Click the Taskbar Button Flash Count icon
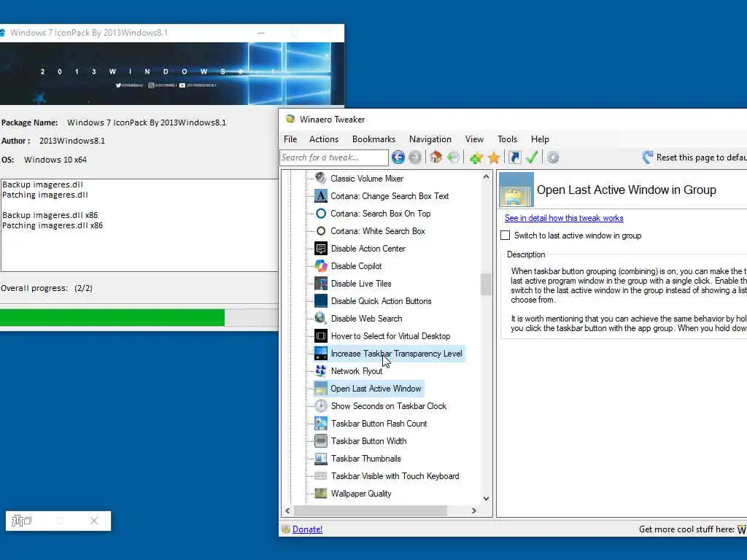 click(x=321, y=424)
